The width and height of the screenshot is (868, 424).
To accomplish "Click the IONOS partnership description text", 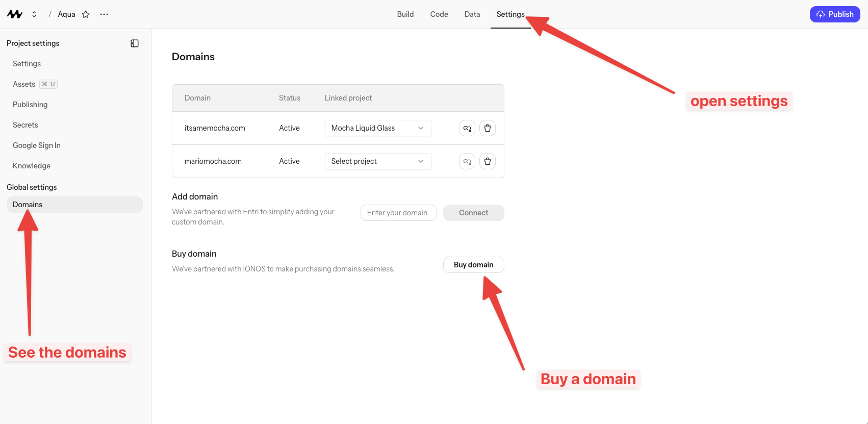I will [283, 269].
